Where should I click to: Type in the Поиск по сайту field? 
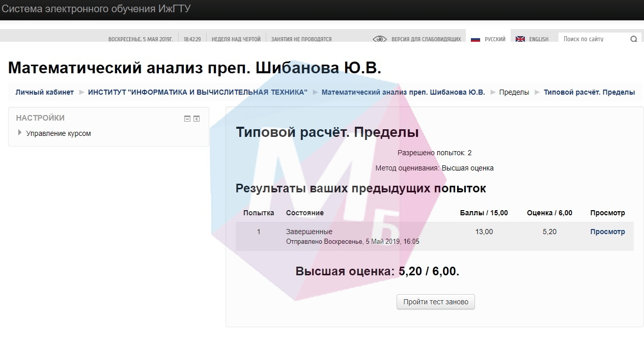pyautogui.click(x=594, y=39)
